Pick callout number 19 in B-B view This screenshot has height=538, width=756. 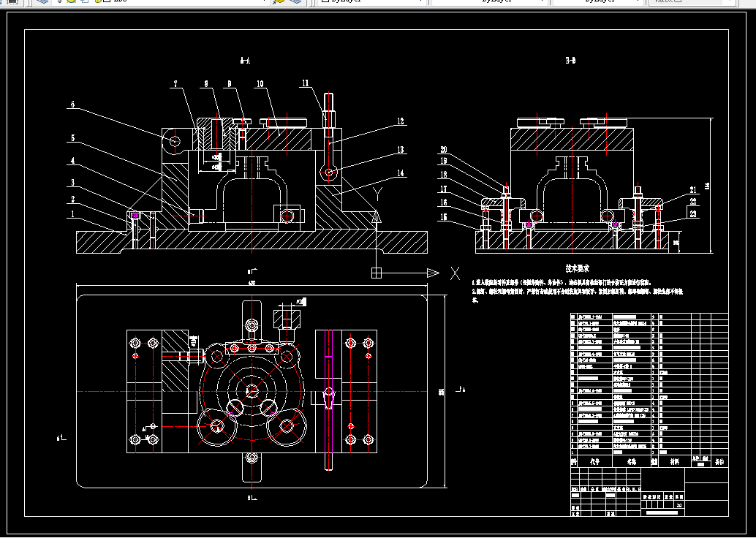coord(444,161)
